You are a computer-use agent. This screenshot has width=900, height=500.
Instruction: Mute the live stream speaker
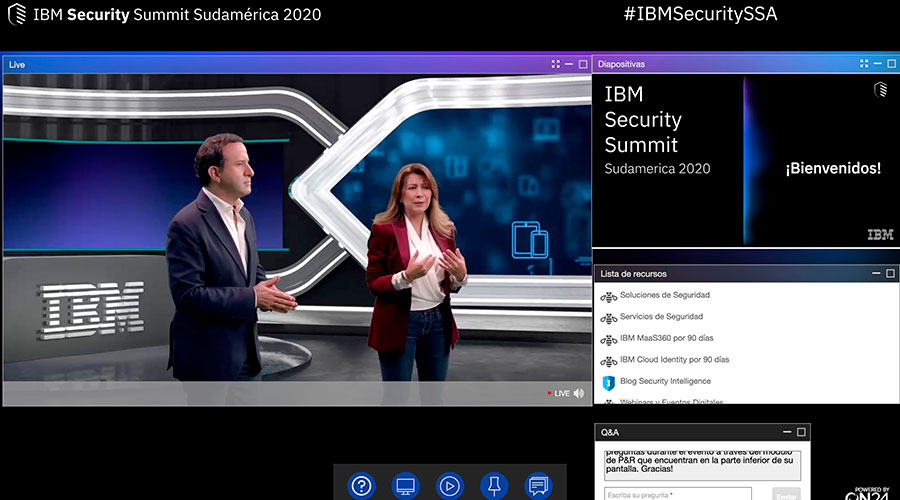pyautogui.click(x=579, y=393)
